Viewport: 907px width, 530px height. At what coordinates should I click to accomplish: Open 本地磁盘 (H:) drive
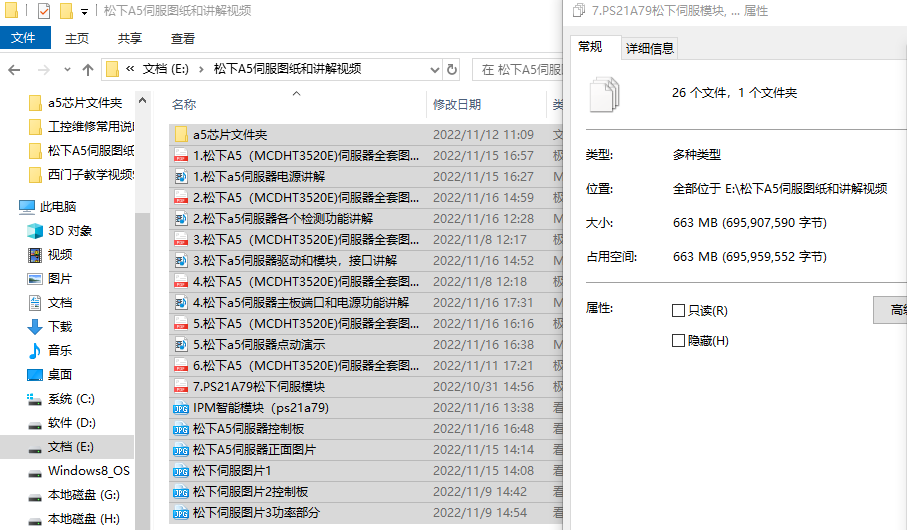pyautogui.click(x=83, y=519)
